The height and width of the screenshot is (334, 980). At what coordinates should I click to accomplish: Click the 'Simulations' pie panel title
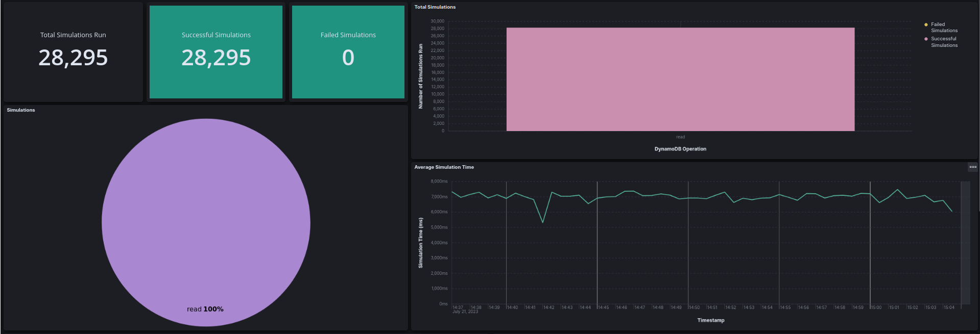click(21, 110)
